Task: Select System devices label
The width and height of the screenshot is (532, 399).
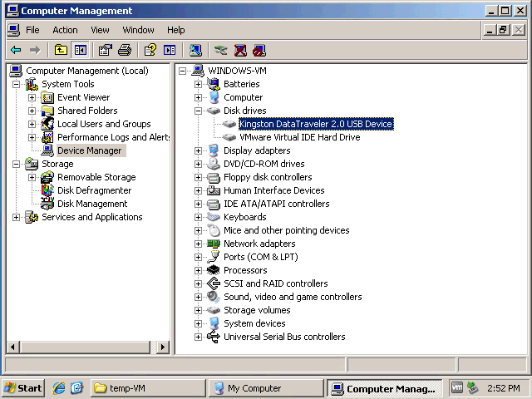Action: 254,323
